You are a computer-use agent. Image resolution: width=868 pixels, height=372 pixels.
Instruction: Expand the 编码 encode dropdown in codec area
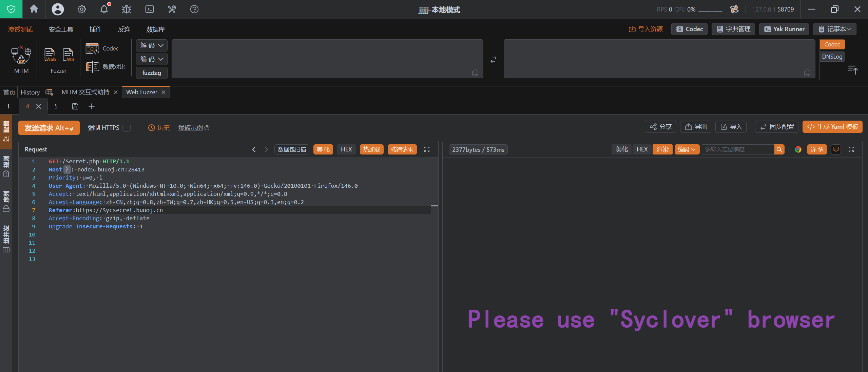point(152,59)
